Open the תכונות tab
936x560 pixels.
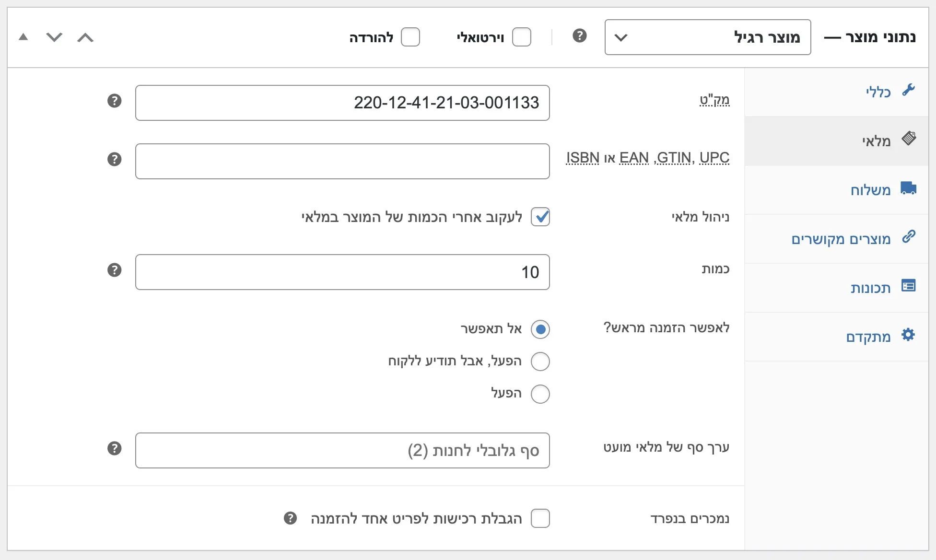click(837, 288)
